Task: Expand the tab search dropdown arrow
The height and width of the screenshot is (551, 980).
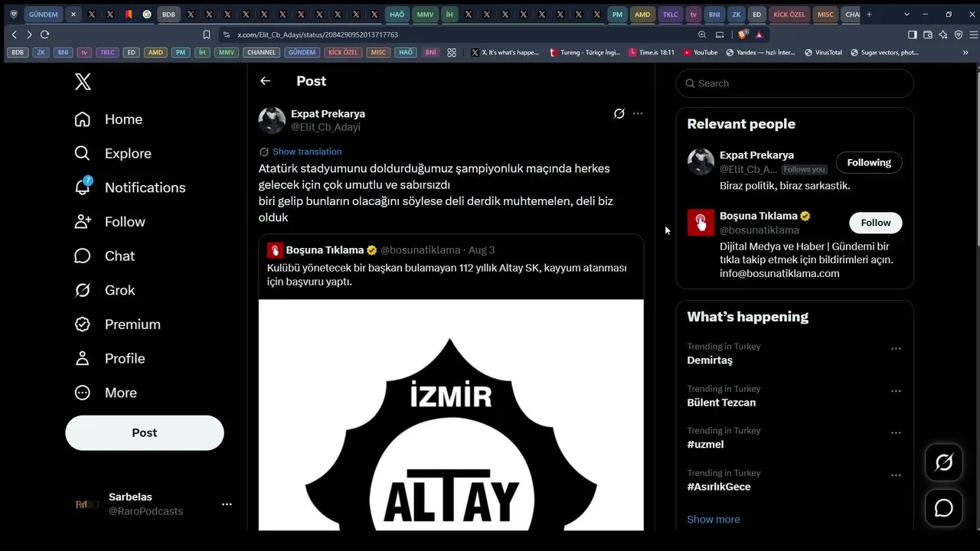Action: [906, 15]
